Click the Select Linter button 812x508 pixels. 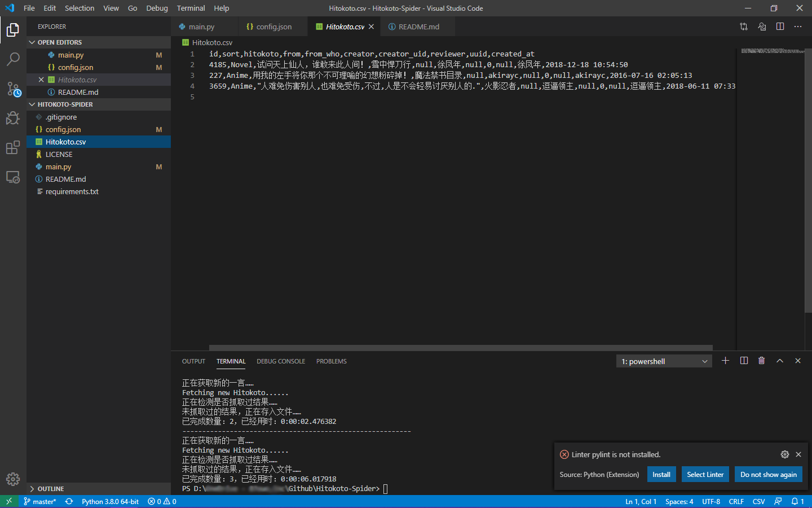705,475
